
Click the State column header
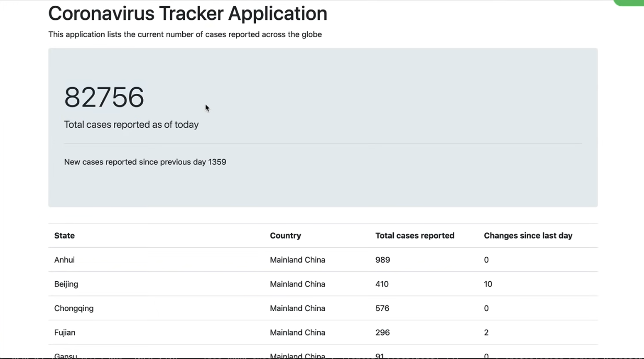click(64, 236)
